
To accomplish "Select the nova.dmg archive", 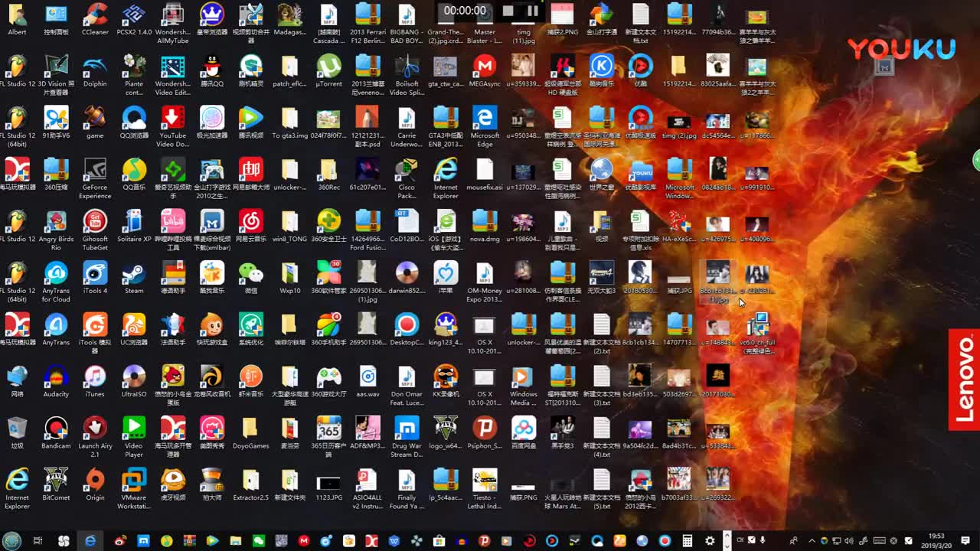I will 485,227.
